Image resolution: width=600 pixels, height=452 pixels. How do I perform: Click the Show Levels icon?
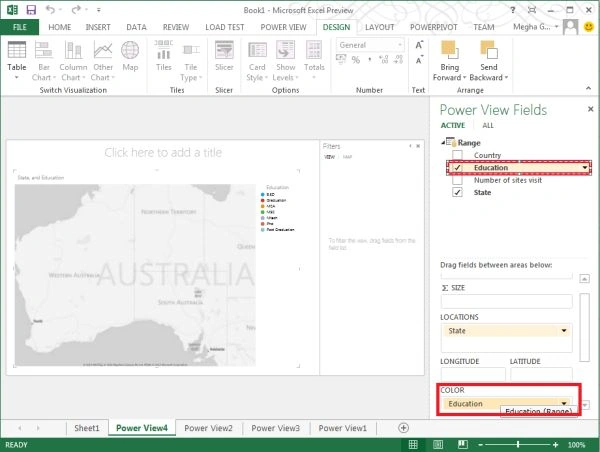pos(285,50)
